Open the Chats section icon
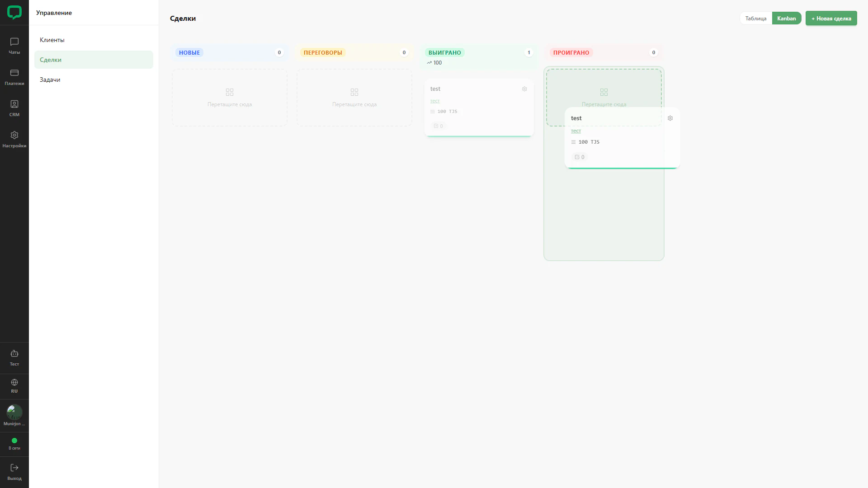 (14, 42)
